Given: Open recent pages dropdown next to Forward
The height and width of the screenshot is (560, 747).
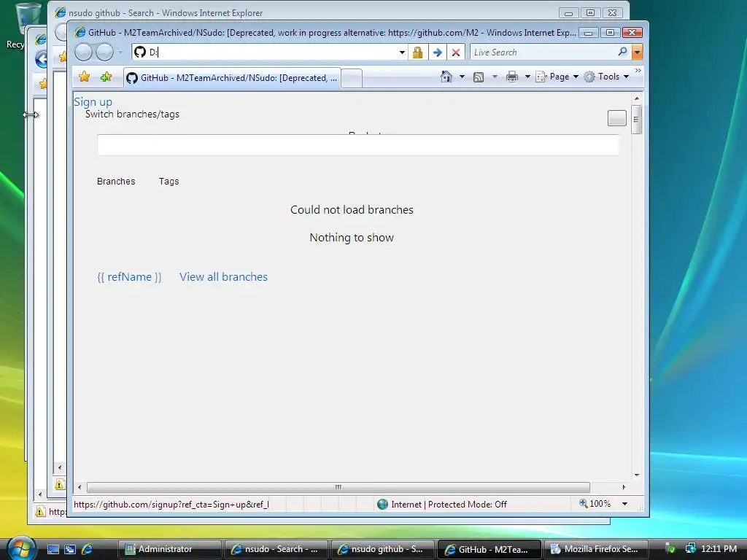Looking at the screenshot, I should pyautogui.click(x=120, y=52).
